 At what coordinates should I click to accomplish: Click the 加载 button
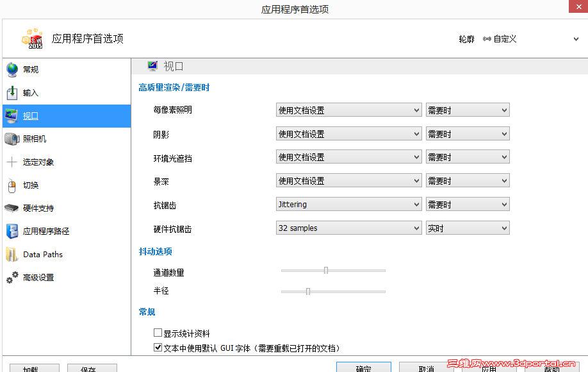(x=34, y=368)
